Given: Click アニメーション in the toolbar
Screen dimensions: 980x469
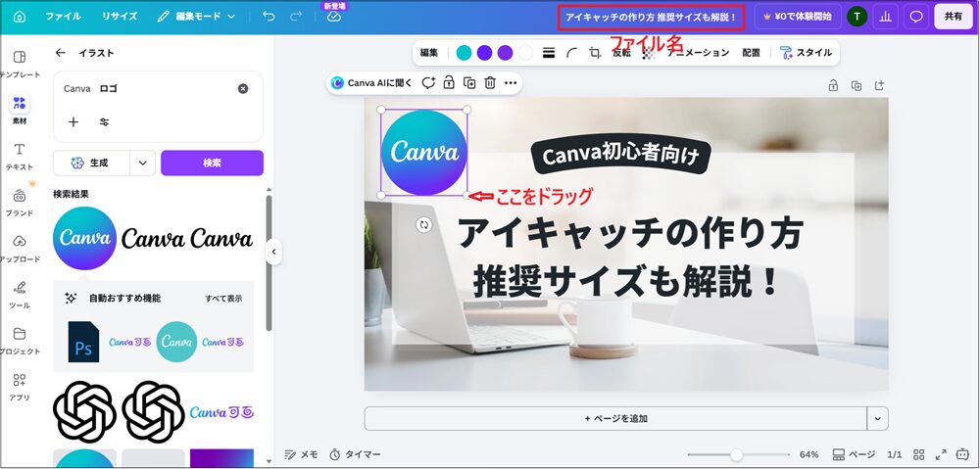Looking at the screenshot, I should tap(698, 53).
